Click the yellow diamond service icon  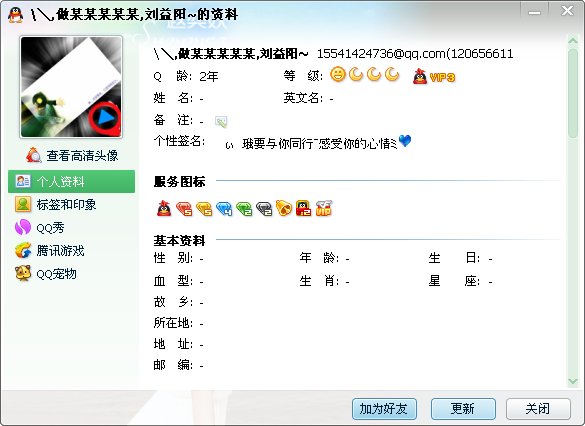tap(204, 209)
